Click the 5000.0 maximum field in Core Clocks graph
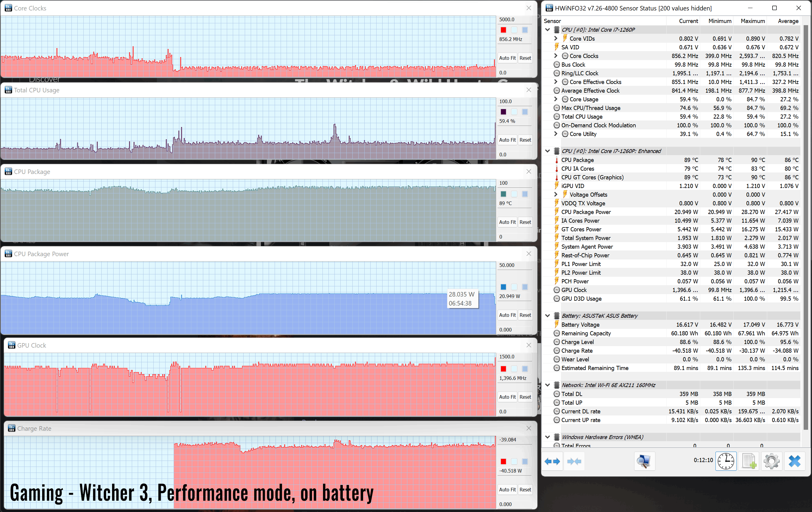 pos(515,19)
